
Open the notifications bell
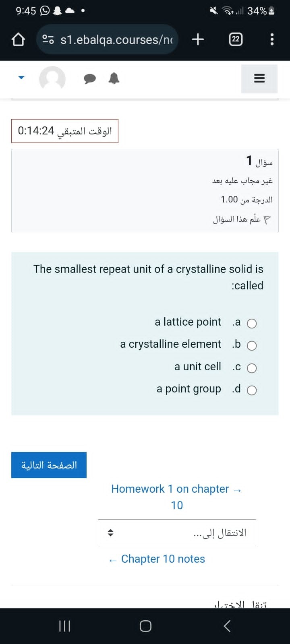(114, 78)
